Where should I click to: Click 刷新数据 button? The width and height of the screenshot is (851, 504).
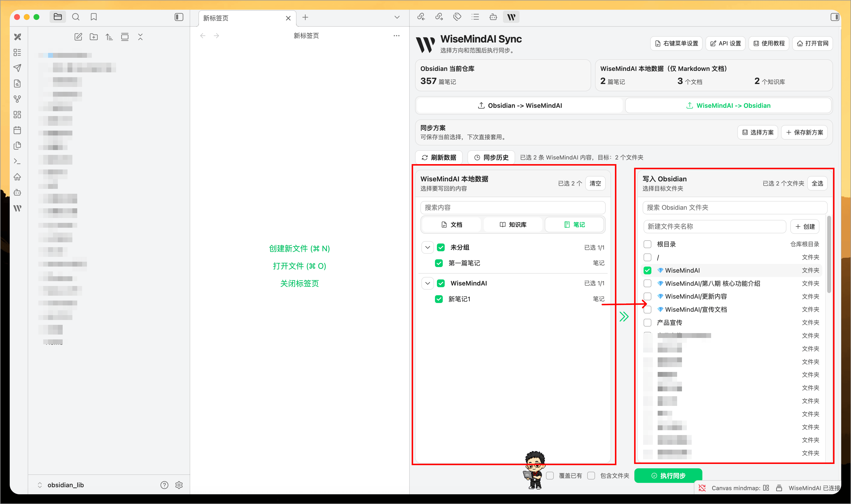click(x=439, y=158)
